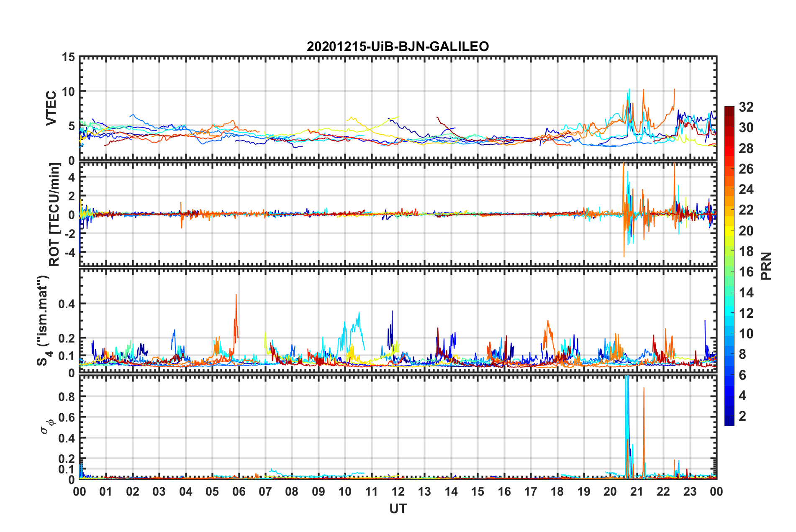Click colorbar tick value 32

point(746,107)
